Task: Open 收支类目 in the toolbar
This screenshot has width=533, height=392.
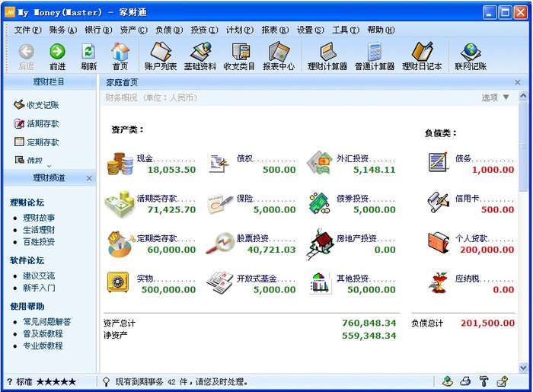Action: pyautogui.click(x=241, y=56)
